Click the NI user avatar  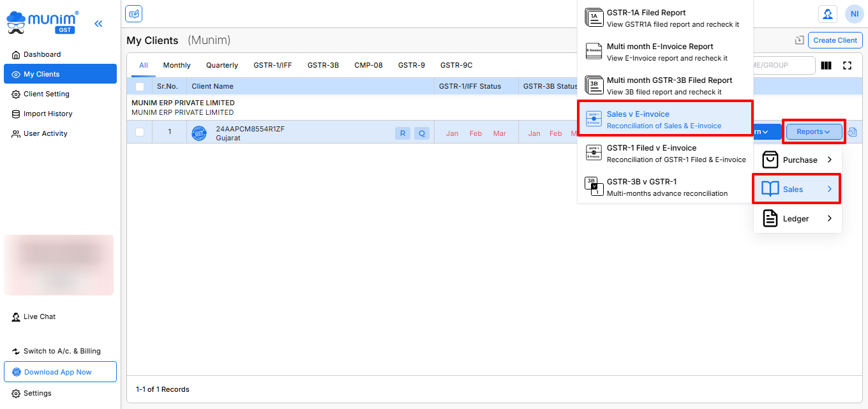853,14
